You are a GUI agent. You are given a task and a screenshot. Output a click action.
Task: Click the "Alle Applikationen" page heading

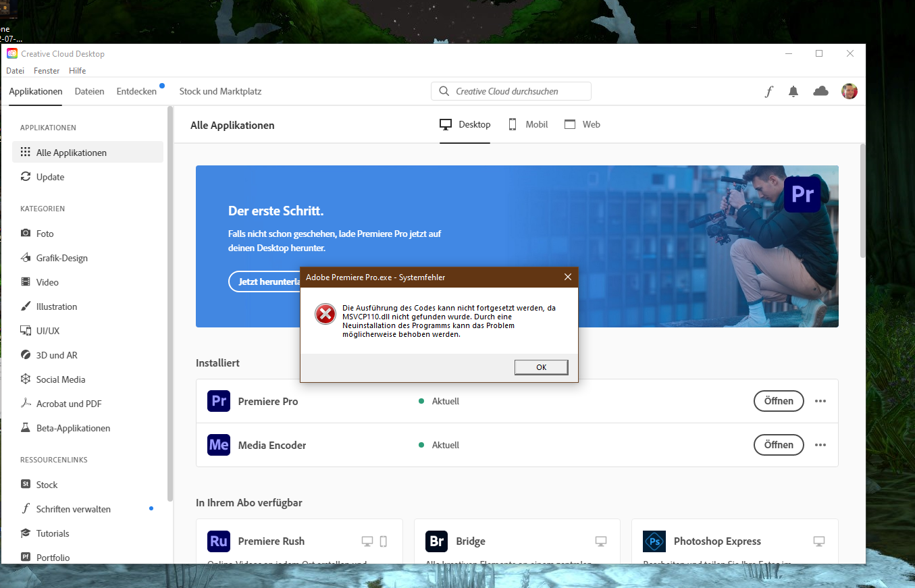click(232, 125)
